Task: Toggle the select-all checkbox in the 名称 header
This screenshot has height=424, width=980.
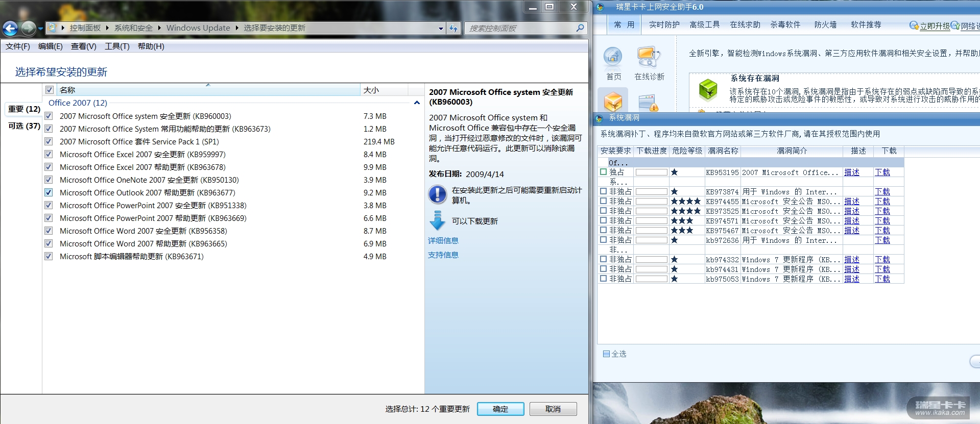Action: [x=50, y=90]
